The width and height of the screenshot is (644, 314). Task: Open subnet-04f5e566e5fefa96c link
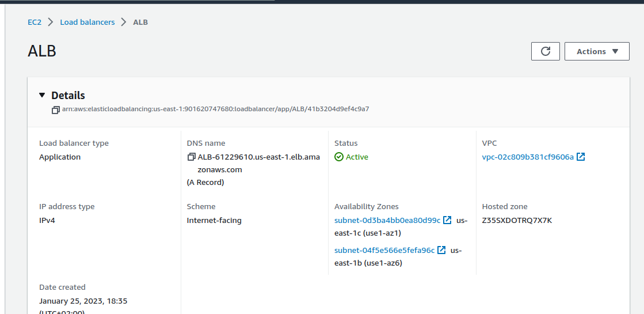pyautogui.click(x=384, y=250)
